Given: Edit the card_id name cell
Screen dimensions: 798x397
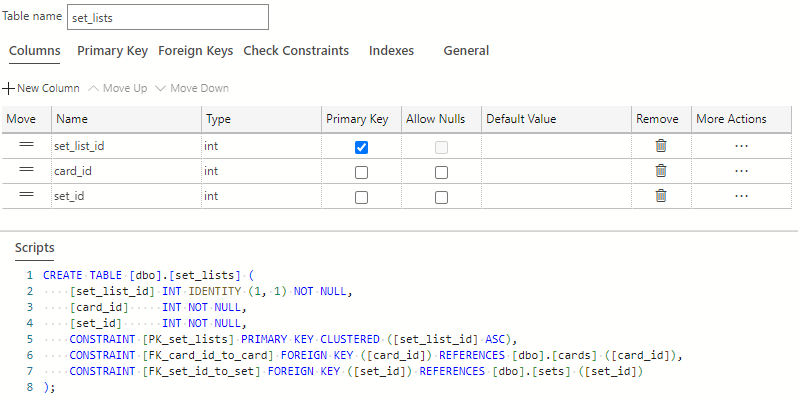Looking at the screenshot, I should coord(126,171).
